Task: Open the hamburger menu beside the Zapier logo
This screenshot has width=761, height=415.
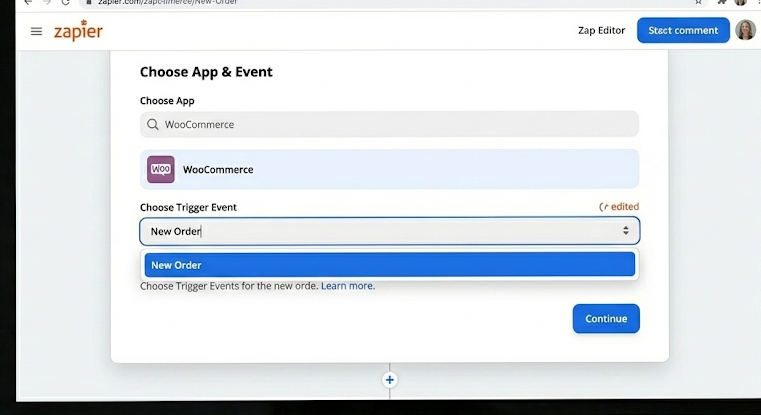Action: click(37, 31)
